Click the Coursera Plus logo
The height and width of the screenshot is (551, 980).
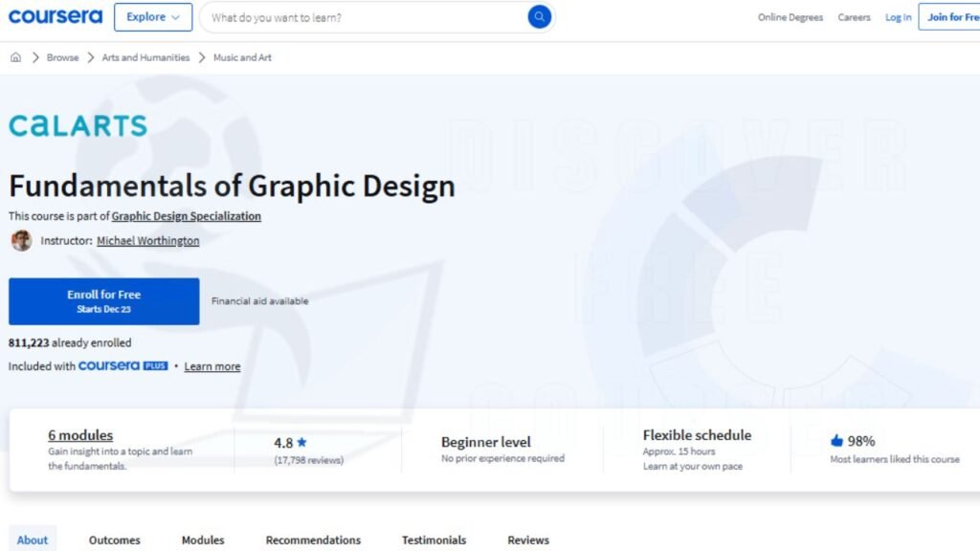[123, 365]
